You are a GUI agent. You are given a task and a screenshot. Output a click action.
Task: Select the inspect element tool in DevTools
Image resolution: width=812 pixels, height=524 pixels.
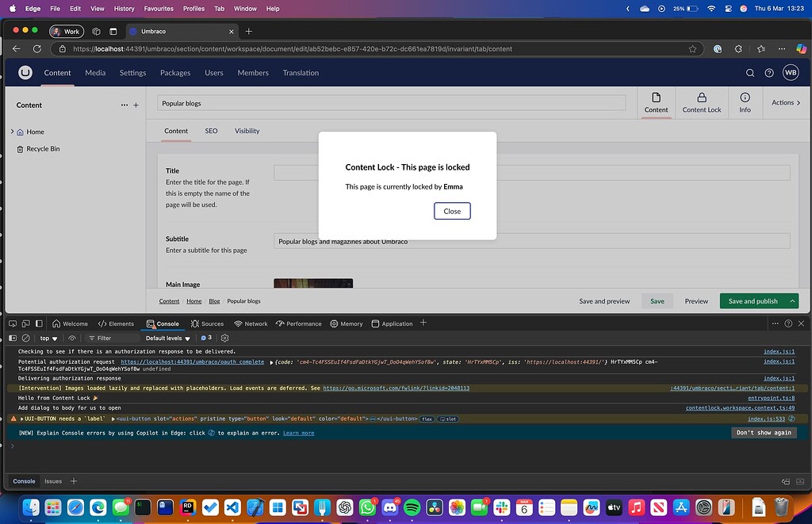pyautogui.click(x=11, y=323)
